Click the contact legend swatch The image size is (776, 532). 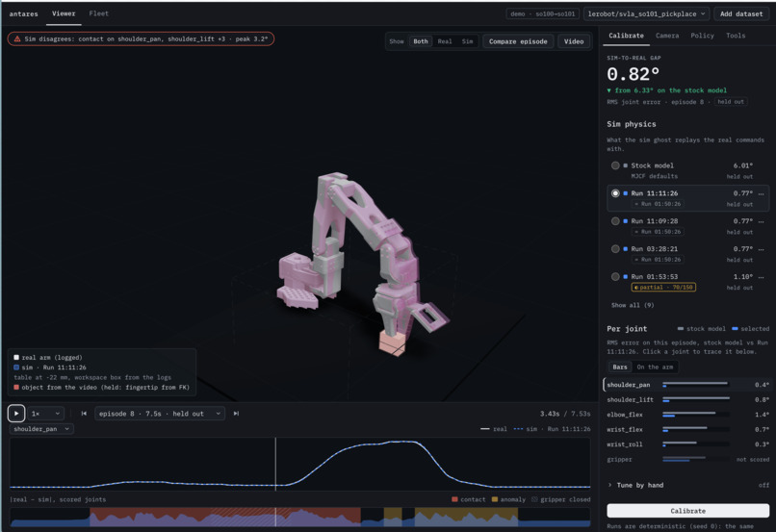coord(454,499)
